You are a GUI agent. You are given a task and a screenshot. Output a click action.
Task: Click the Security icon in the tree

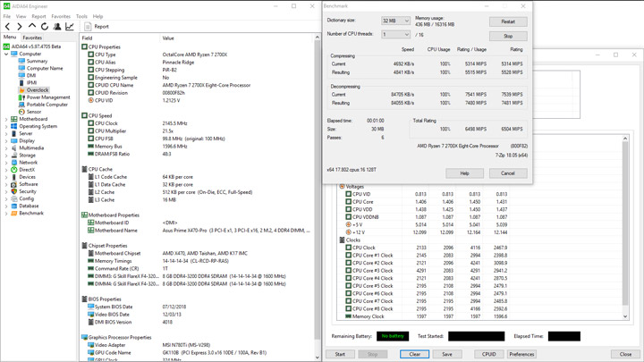pyautogui.click(x=14, y=191)
